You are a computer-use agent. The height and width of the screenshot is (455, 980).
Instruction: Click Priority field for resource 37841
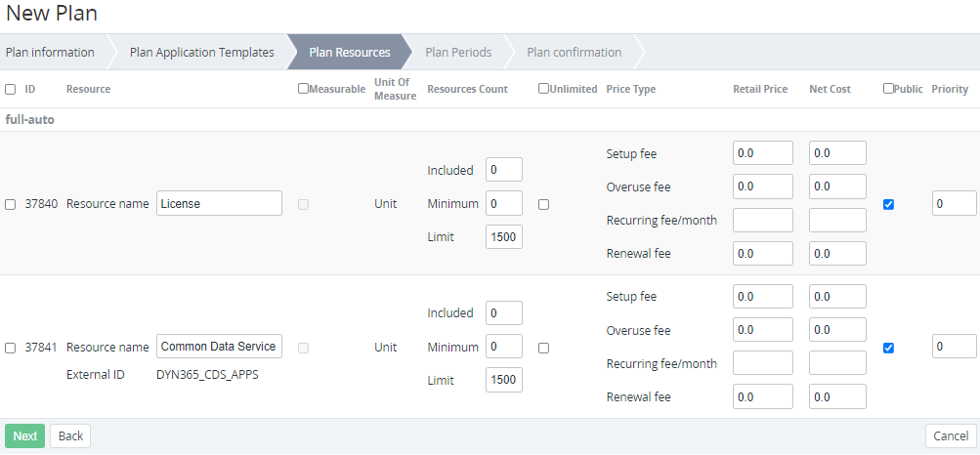tap(953, 347)
